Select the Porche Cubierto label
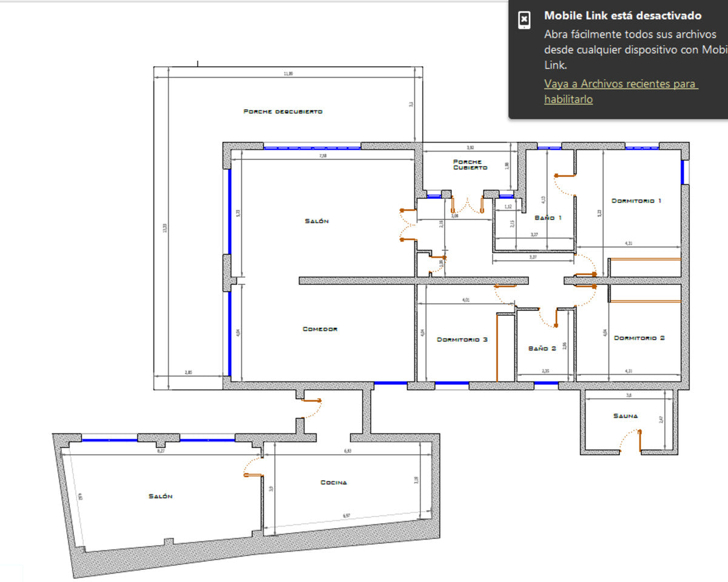Screen dimensions: 728x582 point(470,164)
